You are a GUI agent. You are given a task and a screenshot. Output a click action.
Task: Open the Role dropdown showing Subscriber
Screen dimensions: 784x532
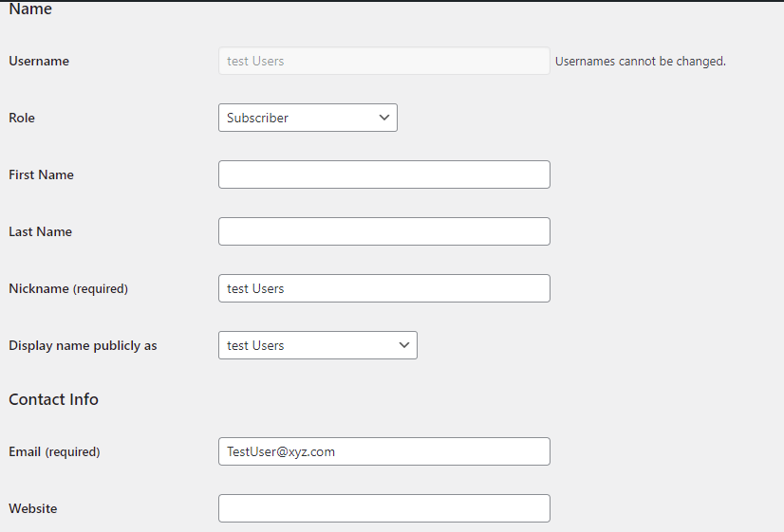308,118
